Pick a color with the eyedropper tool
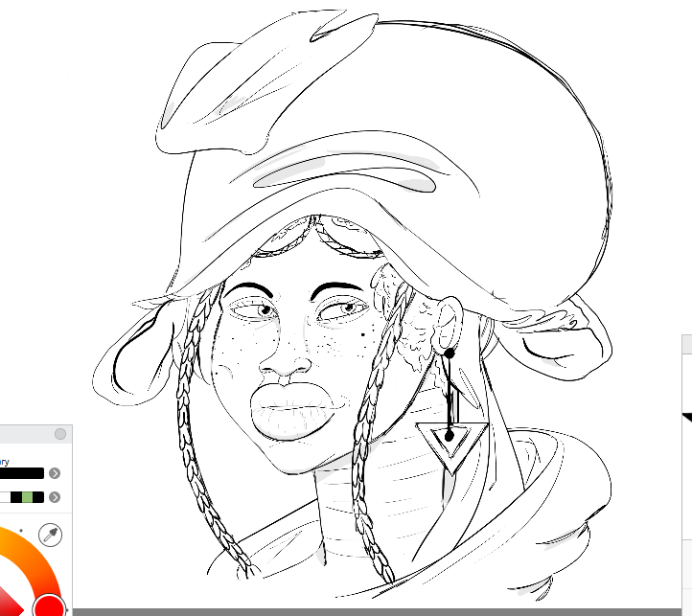The width and height of the screenshot is (692, 616). pyautogui.click(x=50, y=535)
